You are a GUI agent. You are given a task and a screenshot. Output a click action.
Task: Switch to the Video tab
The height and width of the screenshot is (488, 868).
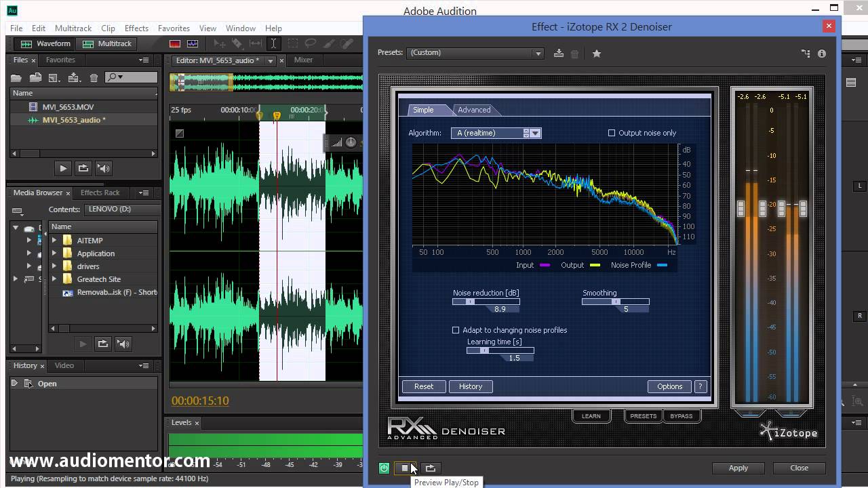click(x=64, y=366)
